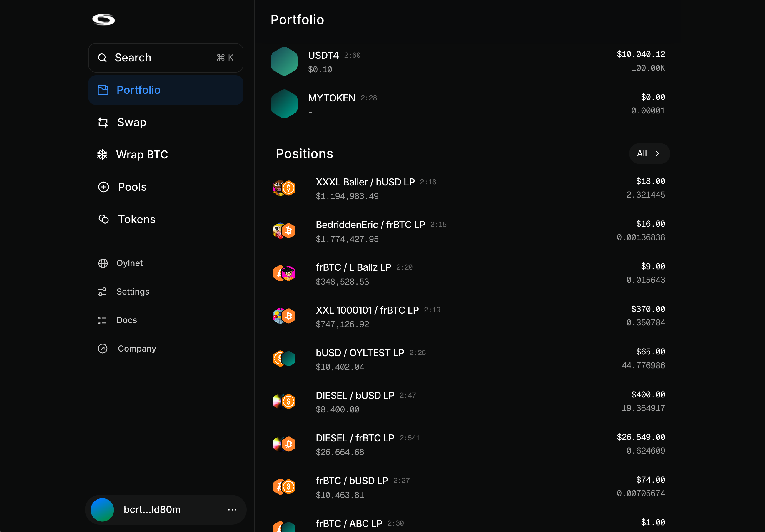Click the Oyl logo in sidebar
Screen dimensions: 765x532
pyautogui.click(x=103, y=20)
